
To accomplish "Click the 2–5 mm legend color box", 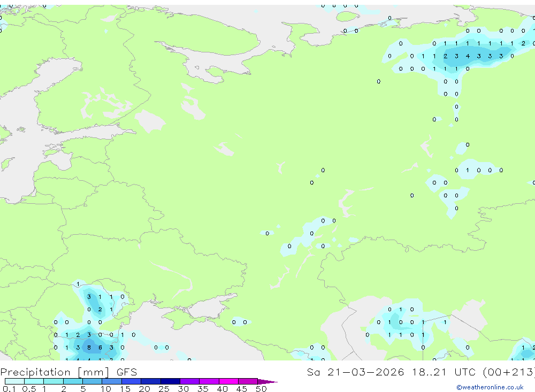I will (73, 381).
